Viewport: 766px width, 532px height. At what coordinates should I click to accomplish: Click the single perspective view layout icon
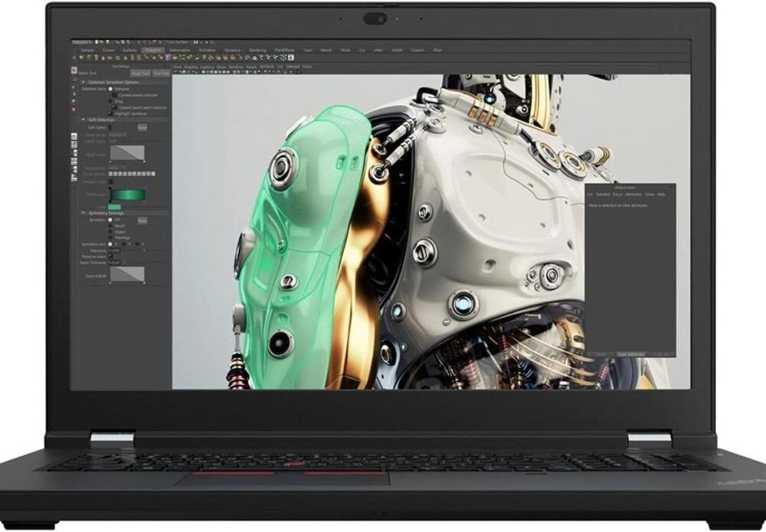74,136
